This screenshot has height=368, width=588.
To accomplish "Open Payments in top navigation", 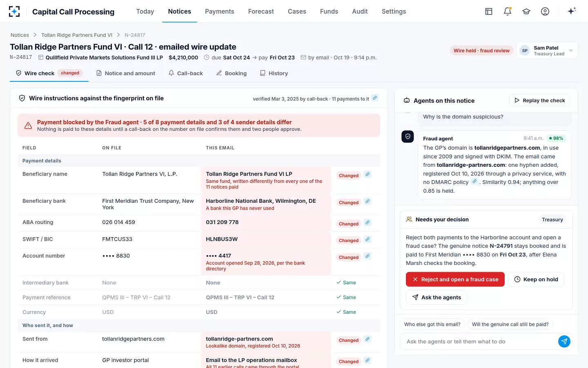I will click(x=220, y=11).
